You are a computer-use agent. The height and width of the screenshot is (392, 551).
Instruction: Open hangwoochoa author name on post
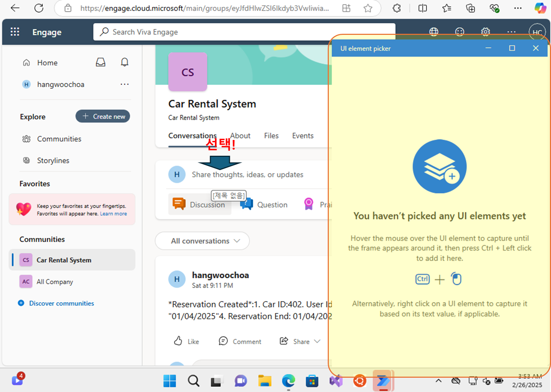220,275
